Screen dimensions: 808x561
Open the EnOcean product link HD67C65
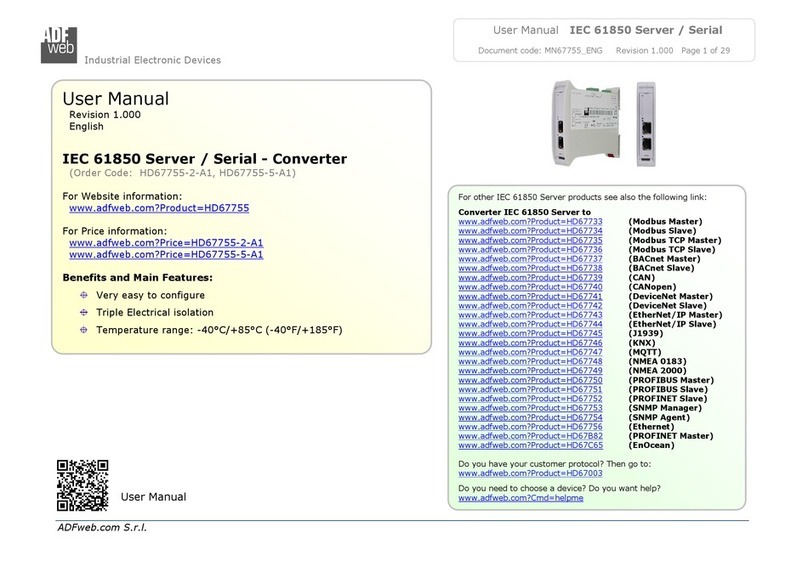530,445
